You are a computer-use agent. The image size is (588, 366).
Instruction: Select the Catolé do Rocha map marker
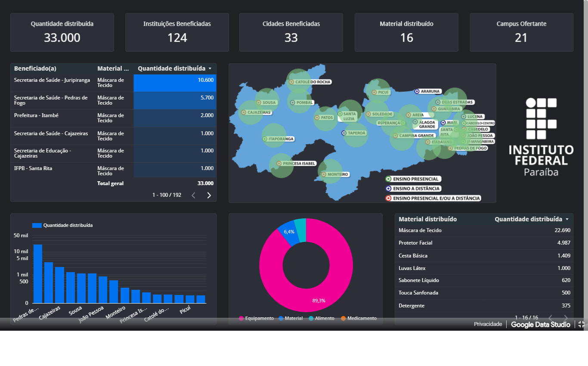pyautogui.click(x=291, y=82)
